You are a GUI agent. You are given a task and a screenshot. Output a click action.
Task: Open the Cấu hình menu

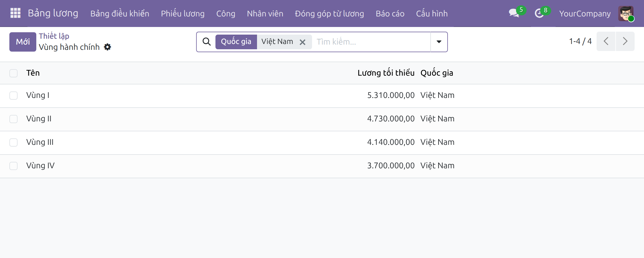pyautogui.click(x=432, y=13)
